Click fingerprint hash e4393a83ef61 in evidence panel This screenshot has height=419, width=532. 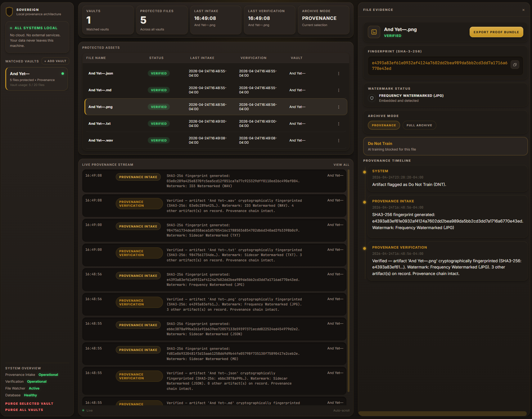coord(440,66)
